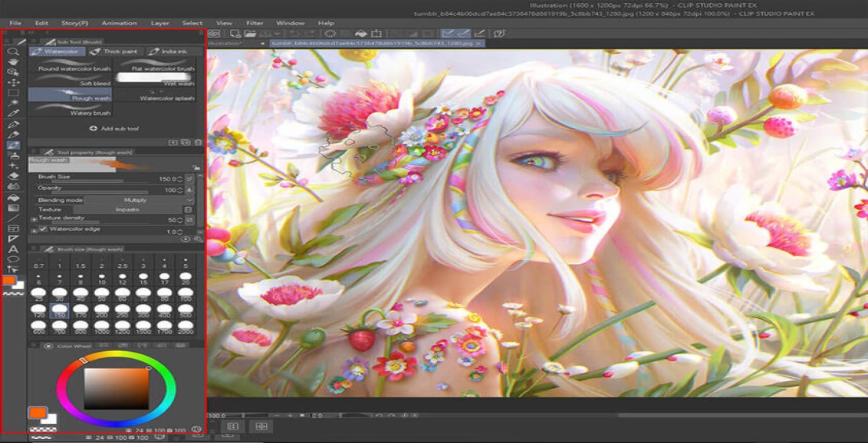Select the Zoom magnifier tool
This screenshot has width=868, height=443.
click(x=13, y=52)
